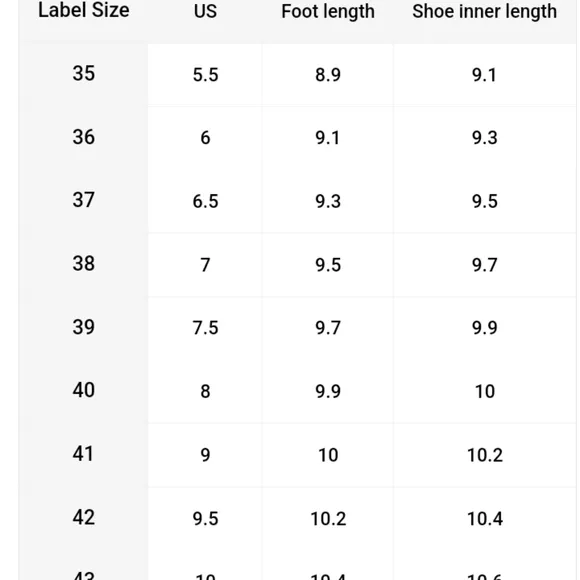
Task: Click US size 9.5 cell
Action: coord(205,519)
